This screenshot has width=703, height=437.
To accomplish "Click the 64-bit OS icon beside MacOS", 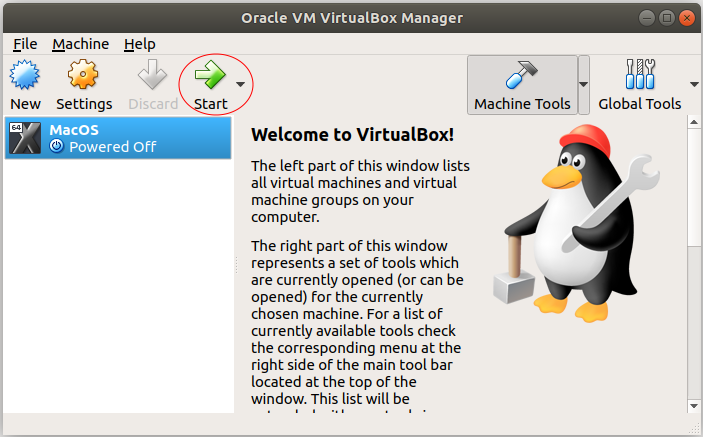I will [x=24, y=138].
